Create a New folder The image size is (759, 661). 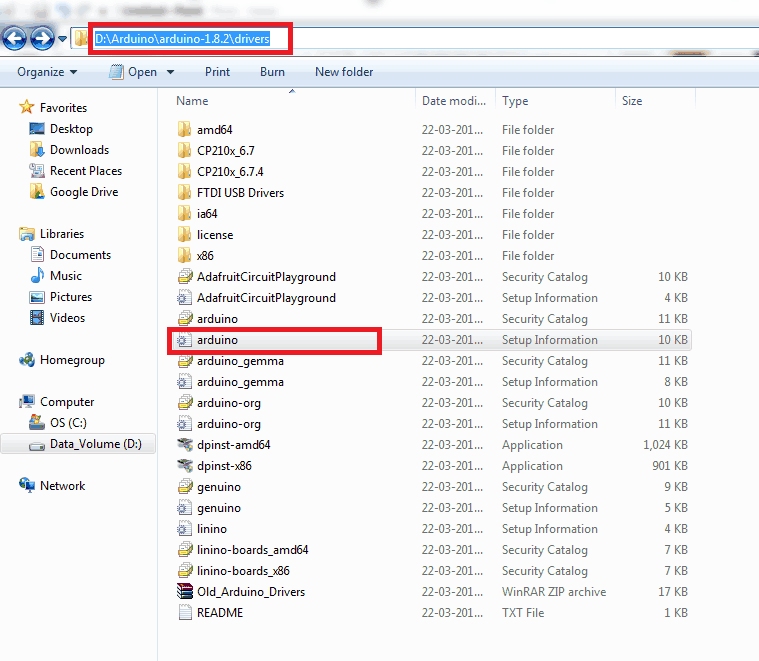(344, 72)
